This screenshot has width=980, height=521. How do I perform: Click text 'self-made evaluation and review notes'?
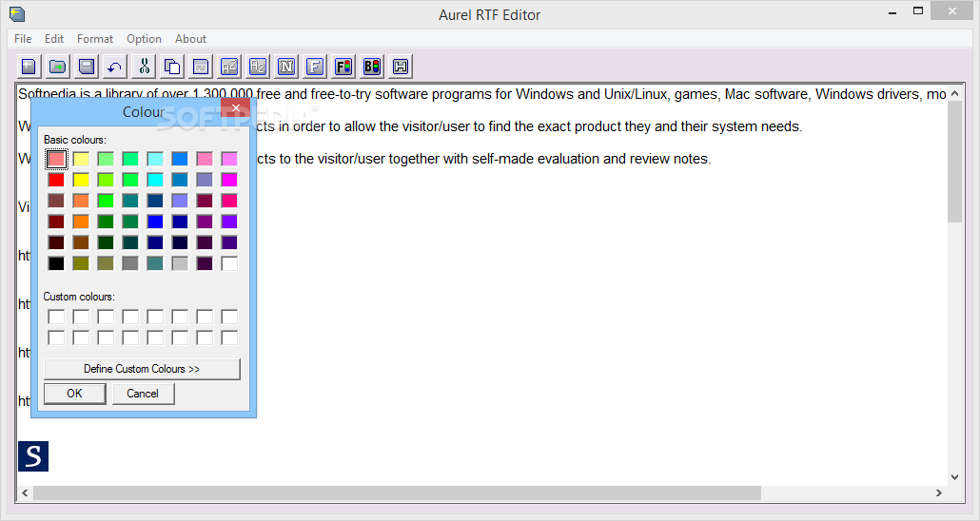[591, 159]
